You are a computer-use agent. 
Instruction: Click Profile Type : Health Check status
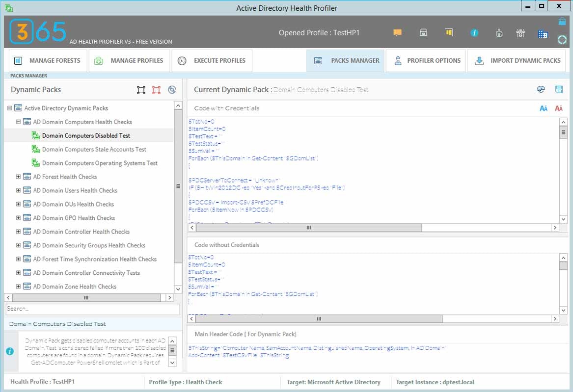point(185,382)
